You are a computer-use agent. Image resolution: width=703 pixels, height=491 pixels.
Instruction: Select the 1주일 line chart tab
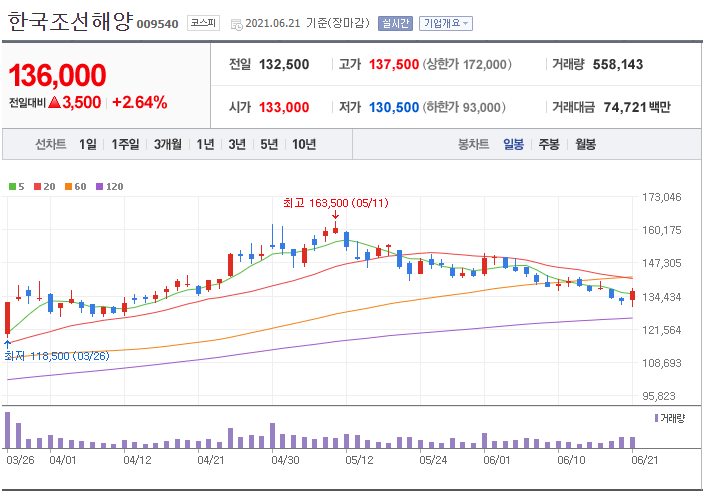[x=125, y=144]
